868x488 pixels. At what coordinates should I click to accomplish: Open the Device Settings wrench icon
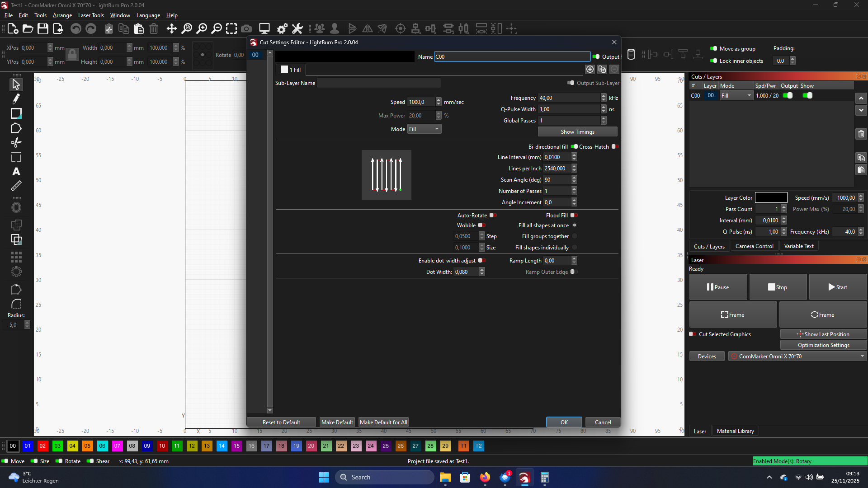point(297,29)
